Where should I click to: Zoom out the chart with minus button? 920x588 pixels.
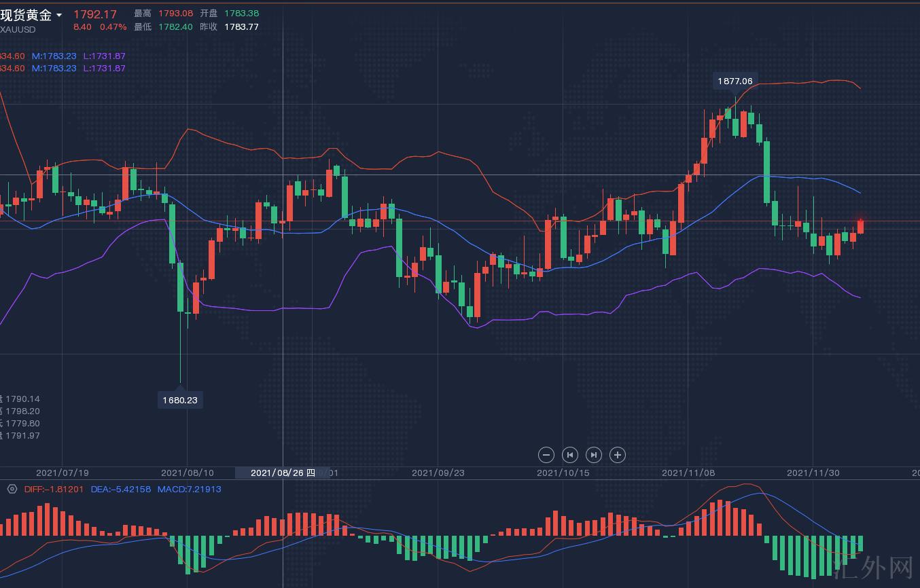[546, 455]
